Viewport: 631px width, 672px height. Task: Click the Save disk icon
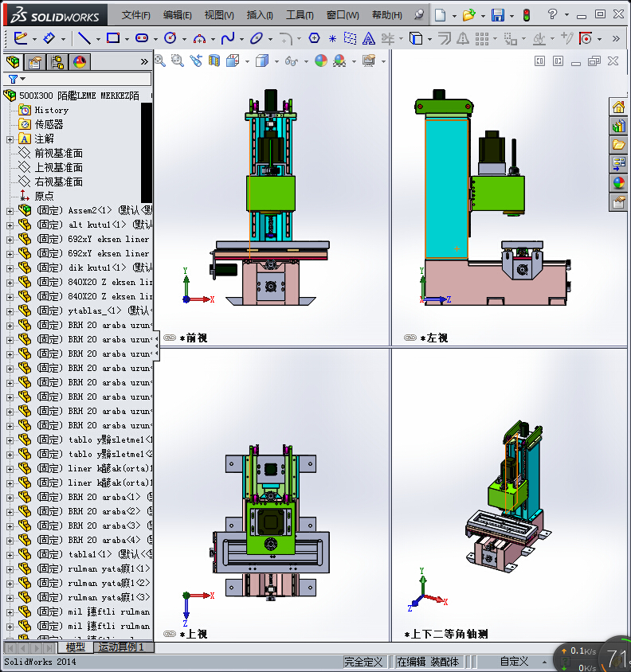(498, 15)
